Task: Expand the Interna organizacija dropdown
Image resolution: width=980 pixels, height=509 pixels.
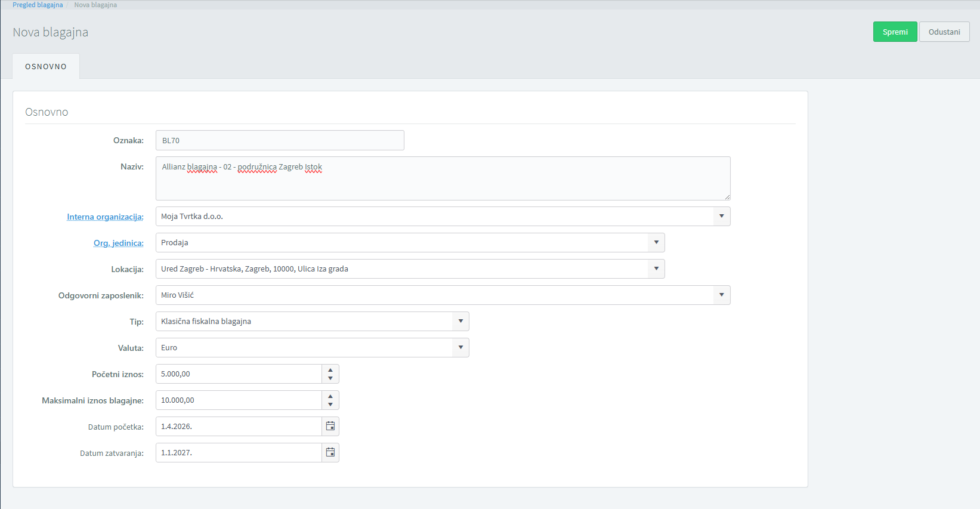Action: click(x=721, y=216)
